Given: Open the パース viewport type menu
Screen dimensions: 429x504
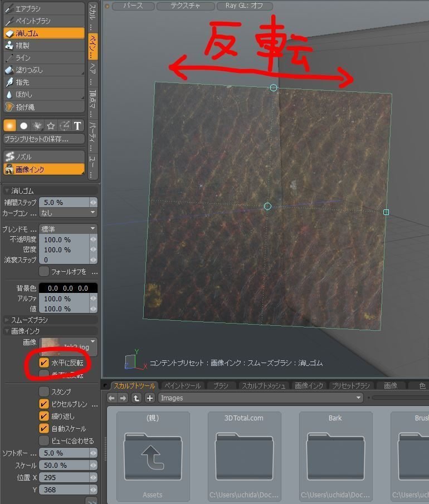Looking at the screenshot, I should 133,6.
